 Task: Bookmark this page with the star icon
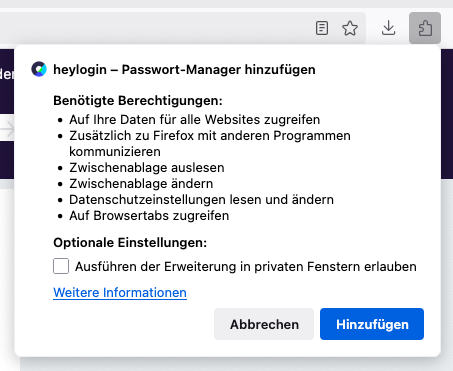350,28
